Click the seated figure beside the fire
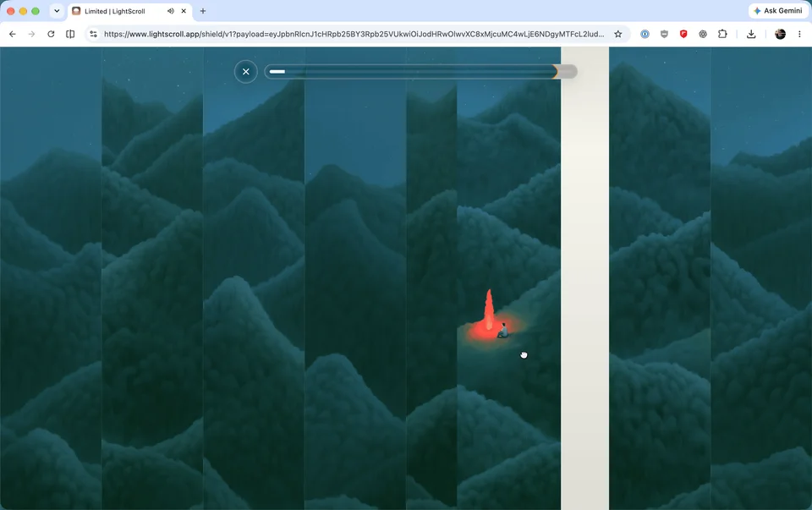The width and height of the screenshot is (812, 510). 502,331
